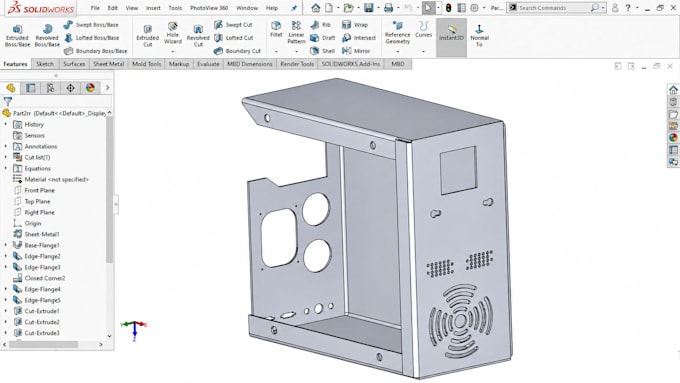The image size is (680, 383).
Task: Select the Intersect tool
Action: click(359, 38)
